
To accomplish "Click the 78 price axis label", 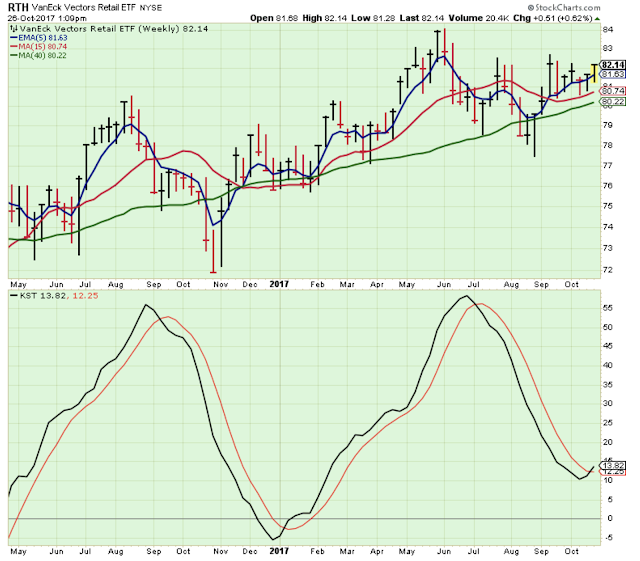I will click(x=608, y=146).
